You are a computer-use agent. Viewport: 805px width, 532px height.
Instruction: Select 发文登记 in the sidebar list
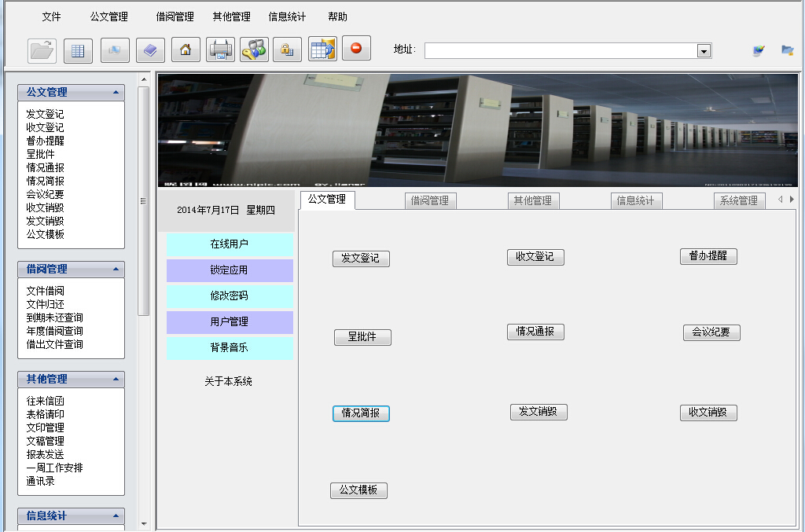[x=45, y=114]
